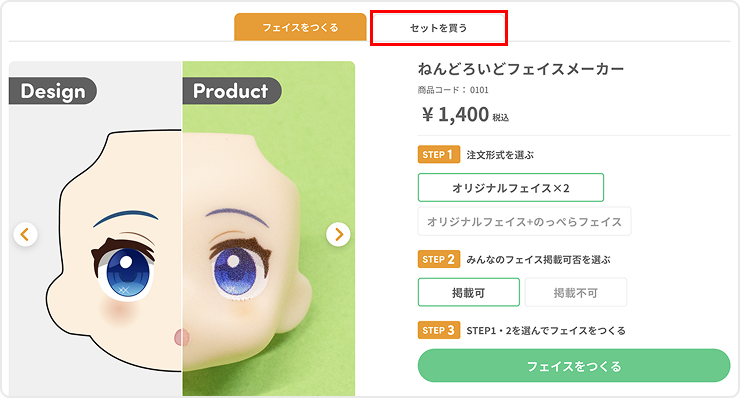This screenshot has height=398, width=740.
Task: Click the left arrow carousel icon
Action: 25,234
